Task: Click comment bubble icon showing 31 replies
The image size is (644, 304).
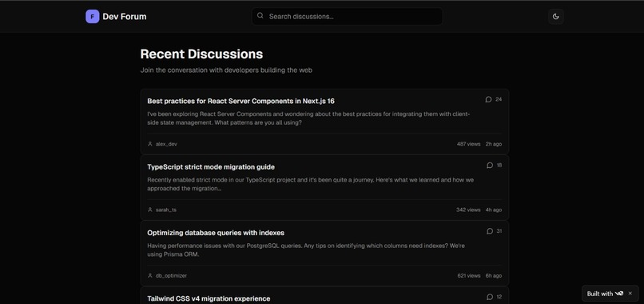Action: tap(490, 230)
